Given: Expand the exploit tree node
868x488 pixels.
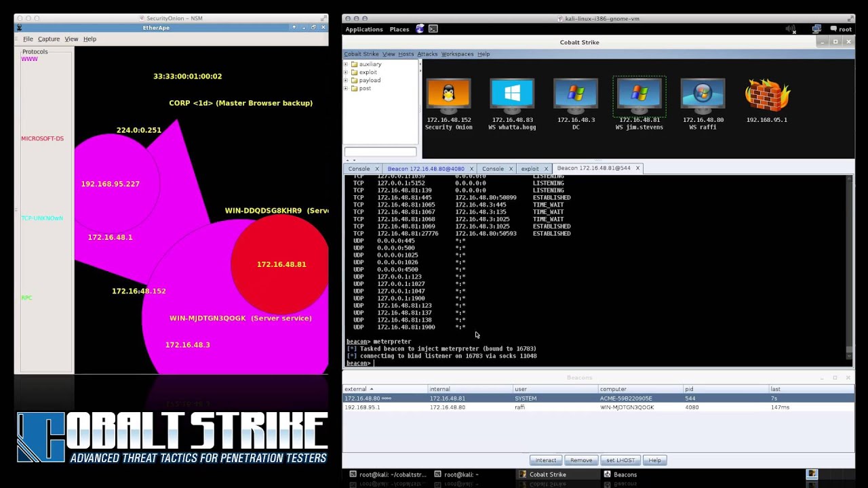Looking at the screenshot, I should coord(346,73).
